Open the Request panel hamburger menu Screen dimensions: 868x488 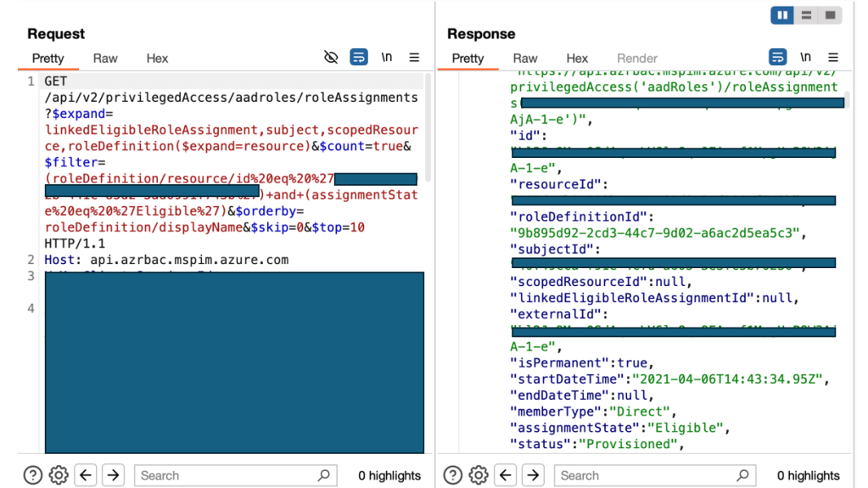pyautogui.click(x=414, y=58)
